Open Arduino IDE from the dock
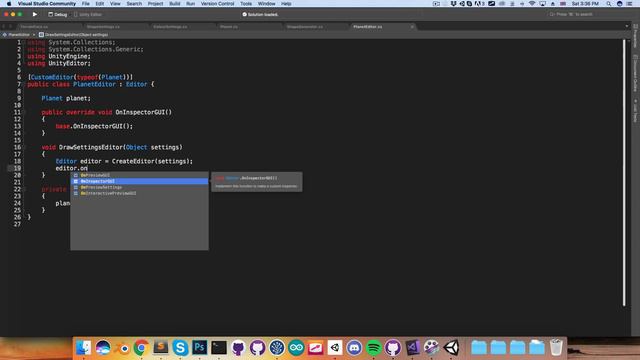The image size is (640, 360). coord(296,348)
